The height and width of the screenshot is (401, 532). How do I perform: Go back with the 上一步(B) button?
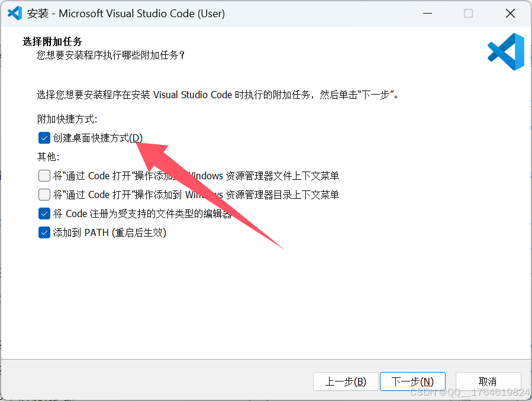(346, 381)
